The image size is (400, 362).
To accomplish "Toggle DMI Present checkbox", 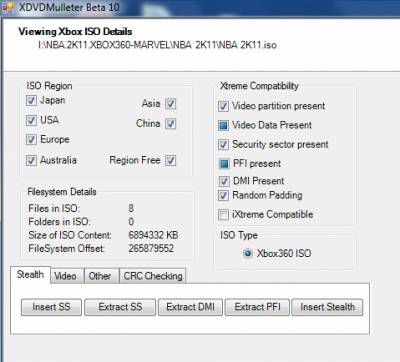I will coord(224,181).
